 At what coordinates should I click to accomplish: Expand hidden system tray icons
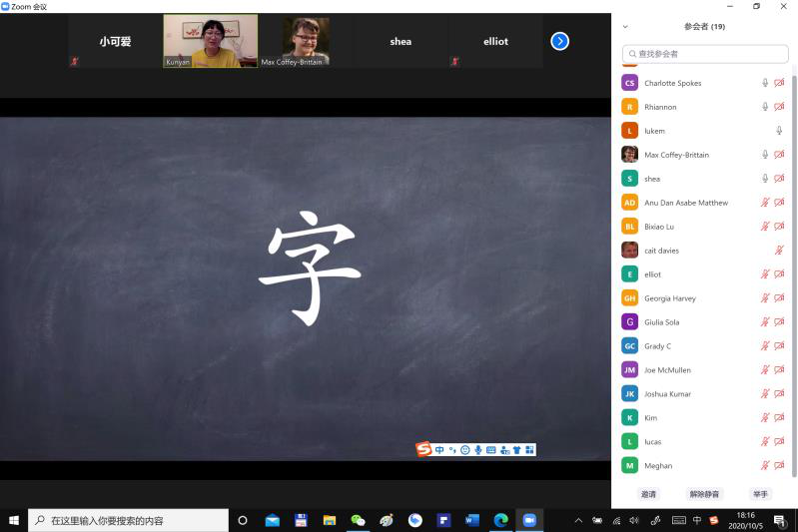pos(577,520)
